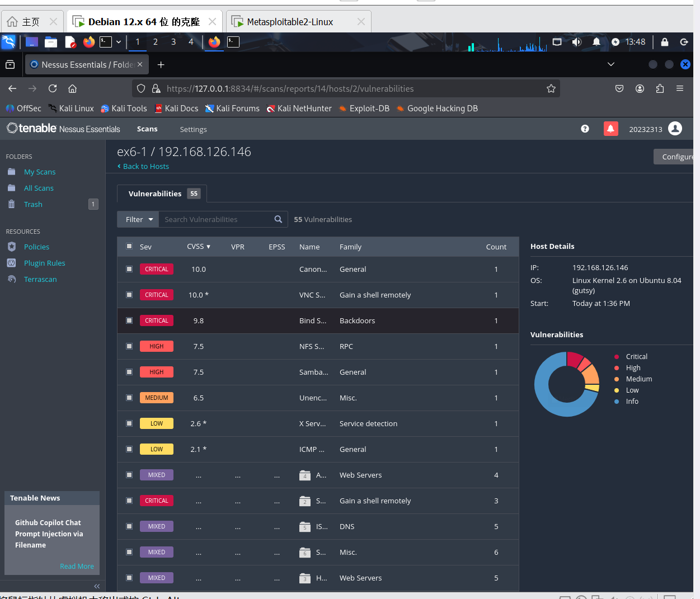Check the X Serv... row checkbox

129,423
